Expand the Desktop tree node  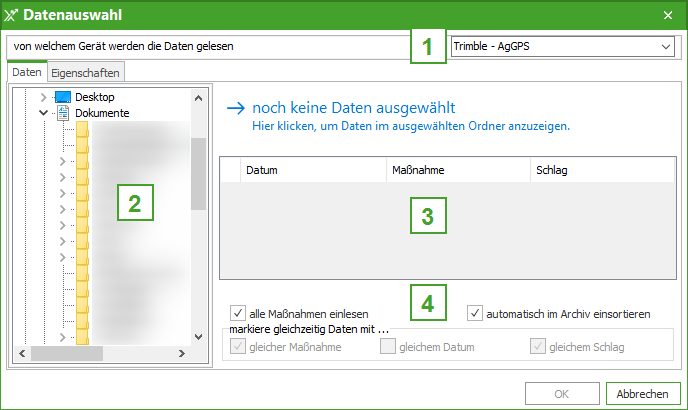(43, 97)
